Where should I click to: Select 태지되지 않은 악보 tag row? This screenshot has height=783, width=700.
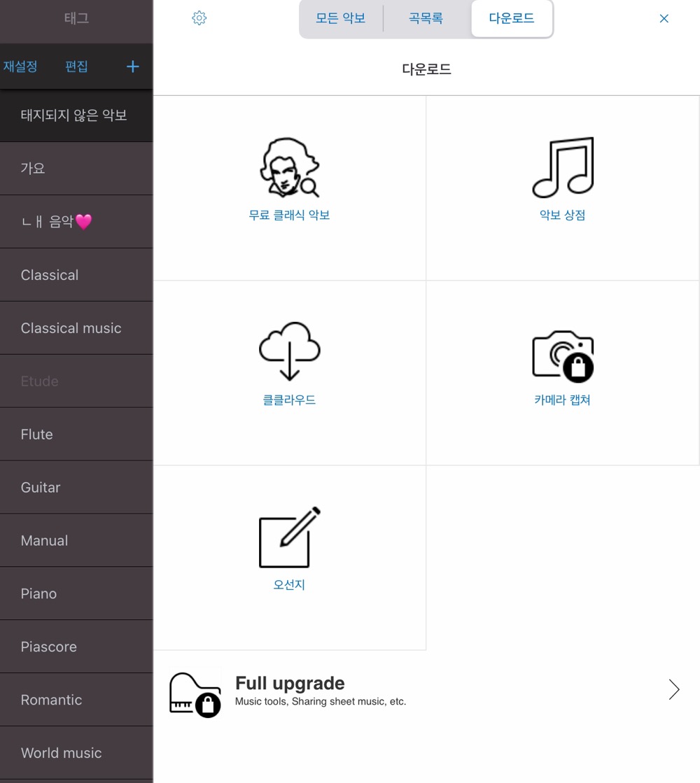76,115
